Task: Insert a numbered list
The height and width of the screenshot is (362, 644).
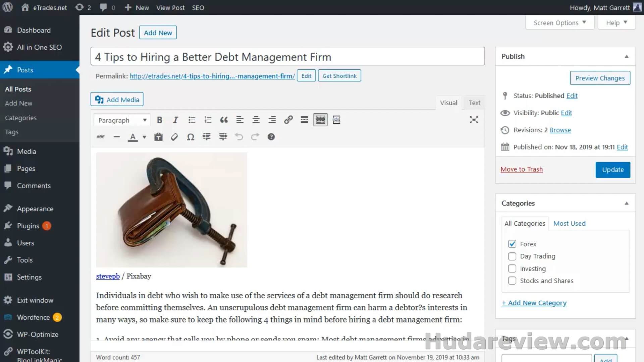Action: pyautogui.click(x=208, y=120)
